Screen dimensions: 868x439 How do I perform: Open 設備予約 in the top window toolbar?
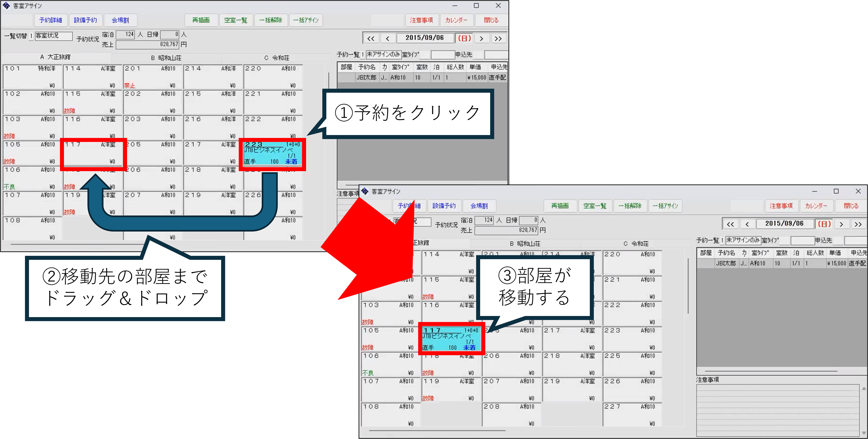[x=85, y=20]
